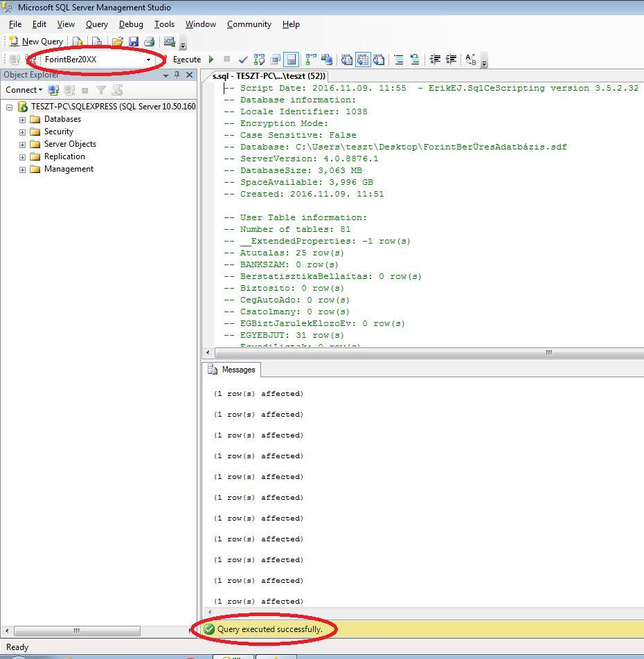The height and width of the screenshot is (659, 644).
Task: Save the script with the floppy icon
Action: (134, 42)
